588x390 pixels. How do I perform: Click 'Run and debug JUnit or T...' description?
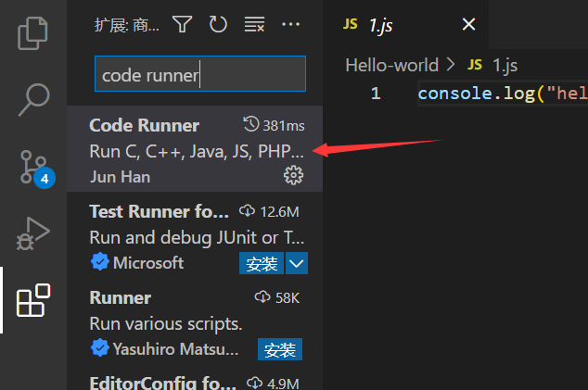pos(197,237)
